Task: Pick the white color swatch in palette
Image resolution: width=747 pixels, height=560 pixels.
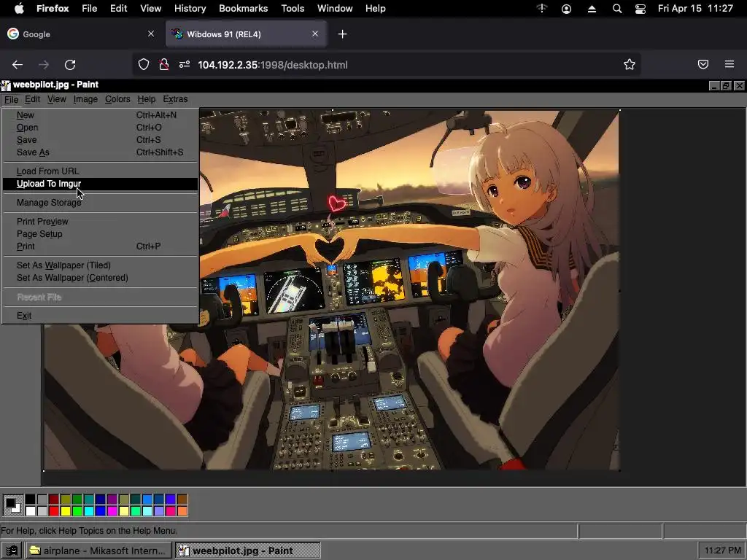Action: click(30, 511)
